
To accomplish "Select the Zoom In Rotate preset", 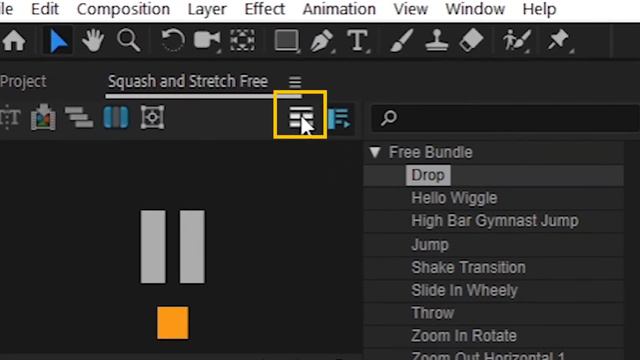I will pyautogui.click(x=464, y=336).
